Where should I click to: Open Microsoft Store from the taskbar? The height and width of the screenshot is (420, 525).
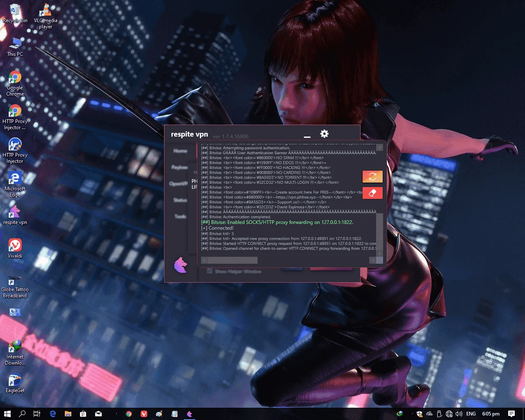(83, 414)
